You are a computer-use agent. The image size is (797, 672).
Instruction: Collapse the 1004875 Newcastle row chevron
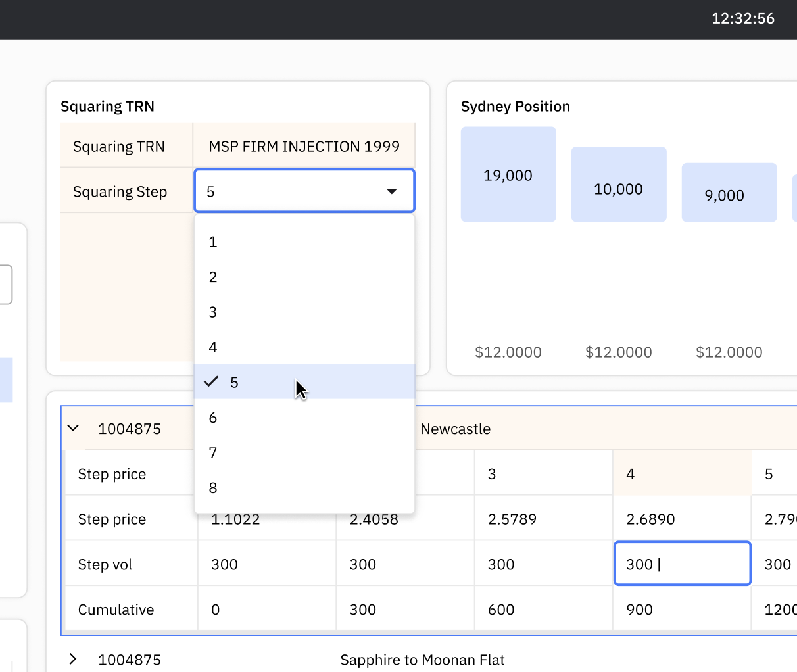coord(74,429)
